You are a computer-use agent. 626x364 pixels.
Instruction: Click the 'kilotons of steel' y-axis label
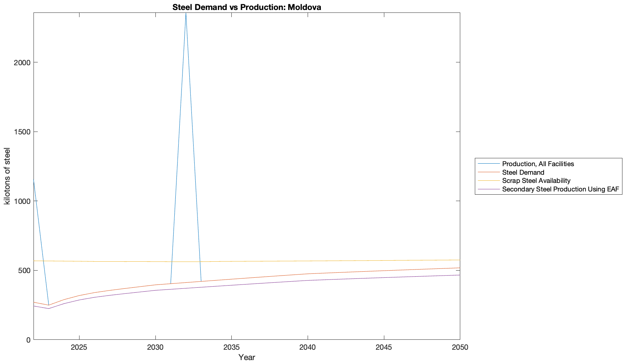click(7, 176)
